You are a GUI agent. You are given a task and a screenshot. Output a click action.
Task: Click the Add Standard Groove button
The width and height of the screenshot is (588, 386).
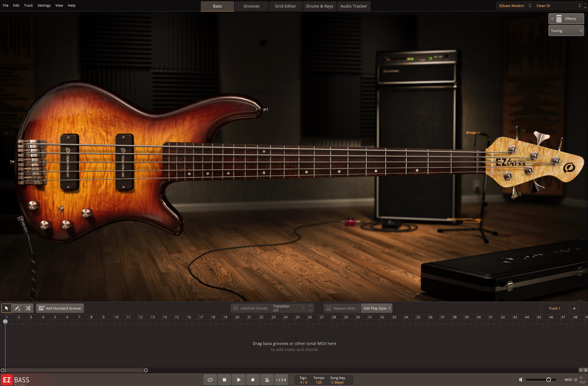[x=60, y=308]
